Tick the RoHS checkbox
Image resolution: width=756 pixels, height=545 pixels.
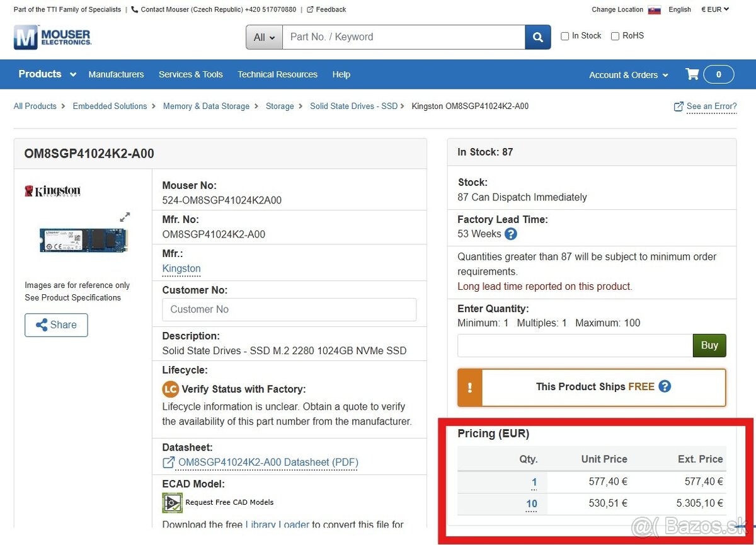click(x=615, y=37)
